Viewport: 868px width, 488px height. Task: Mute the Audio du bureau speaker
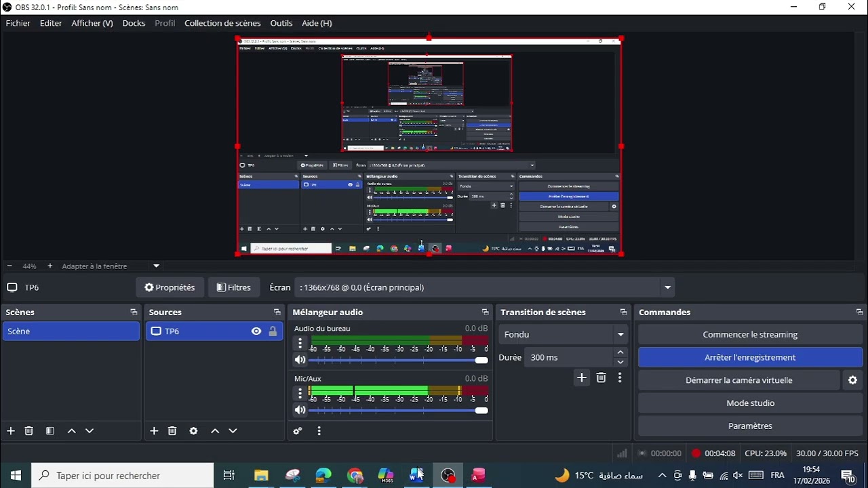point(300,360)
